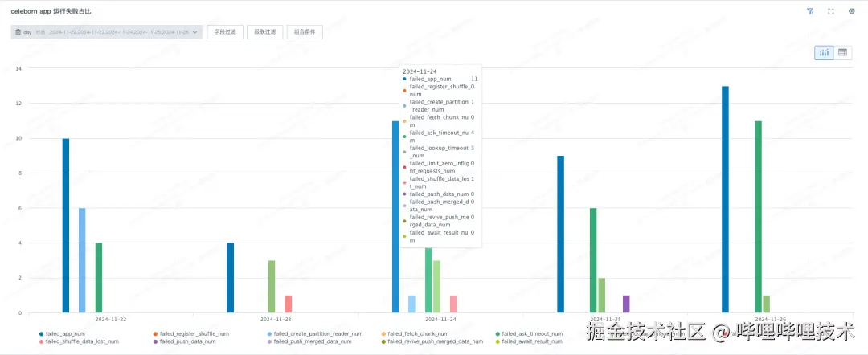Toggle failed_revive_push_merged_data_num legend series
Screen dimensions: 868x355
(432, 341)
